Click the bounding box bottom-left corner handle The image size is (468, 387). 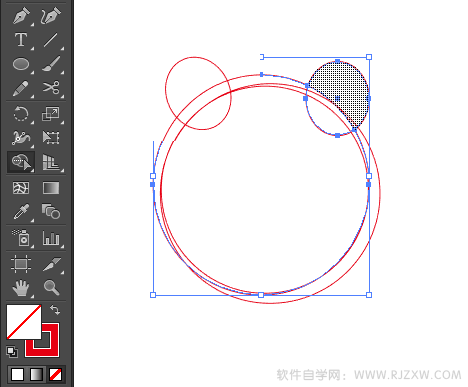click(x=153, y=295)
